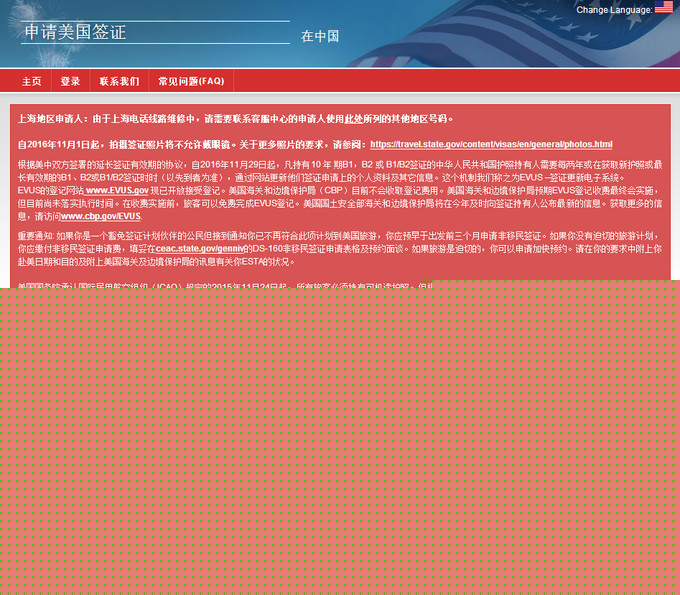Click the 重要通知 notice paragraph

[340, 248]
